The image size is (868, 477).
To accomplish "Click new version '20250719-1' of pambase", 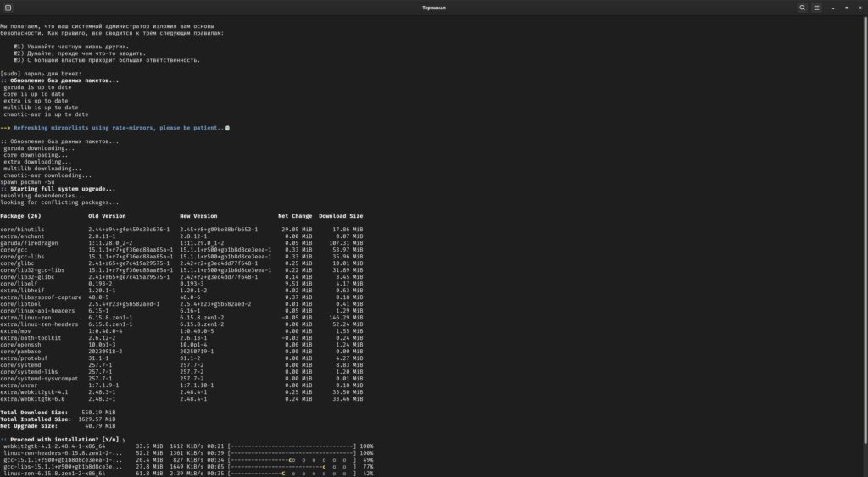I will tap(197, 352).
